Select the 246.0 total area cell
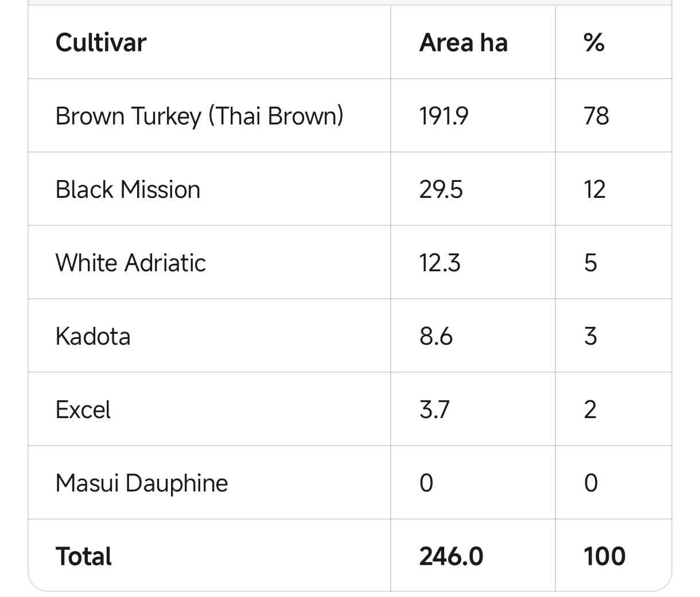This screenshot has width=700, height=597. pos(451,556)
